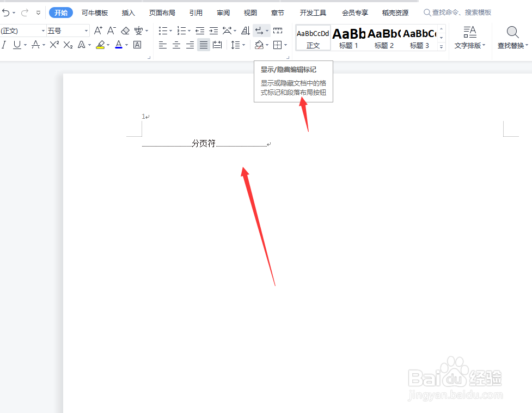Open the 开发工具 tab
532x413 pixels.
click(x=313, y=13)
